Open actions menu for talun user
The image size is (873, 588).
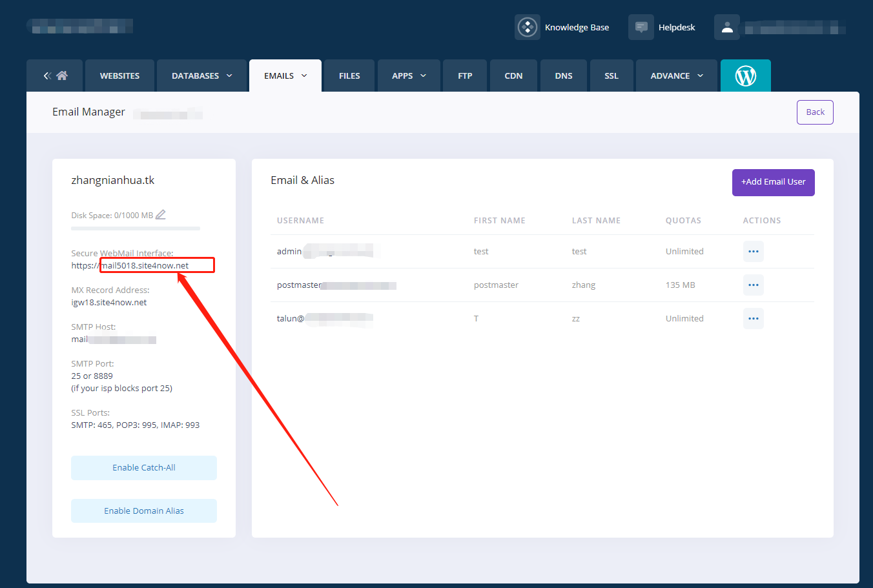(x=753, y=318)
